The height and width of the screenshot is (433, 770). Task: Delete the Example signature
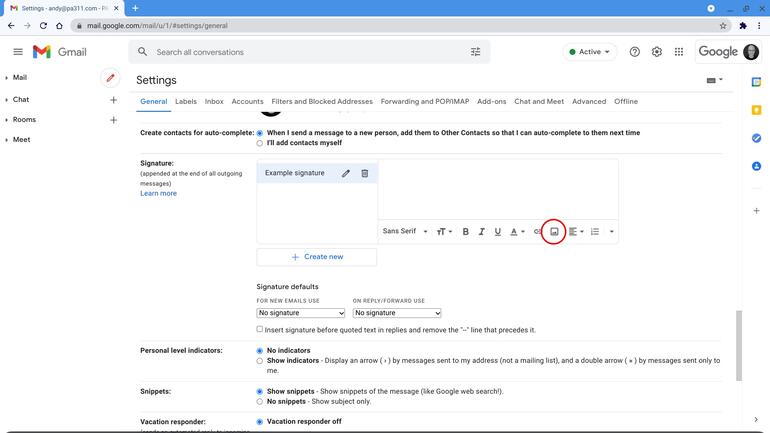coord(365,173)
